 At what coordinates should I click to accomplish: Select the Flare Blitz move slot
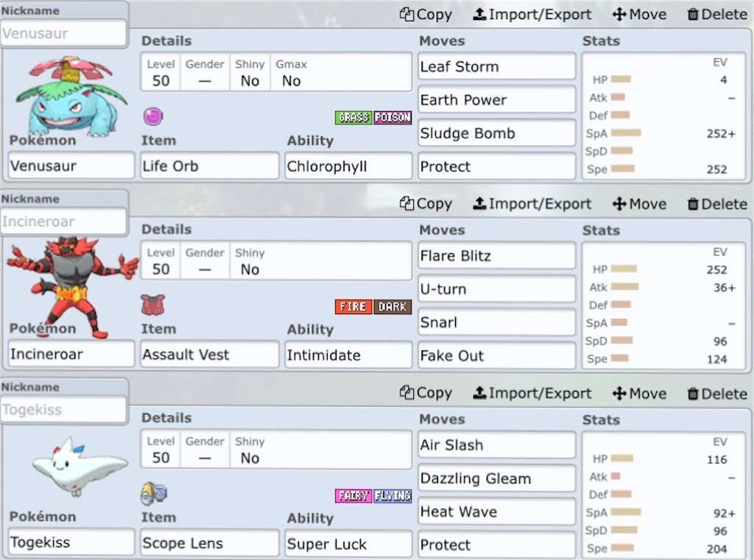coord(497,255)
